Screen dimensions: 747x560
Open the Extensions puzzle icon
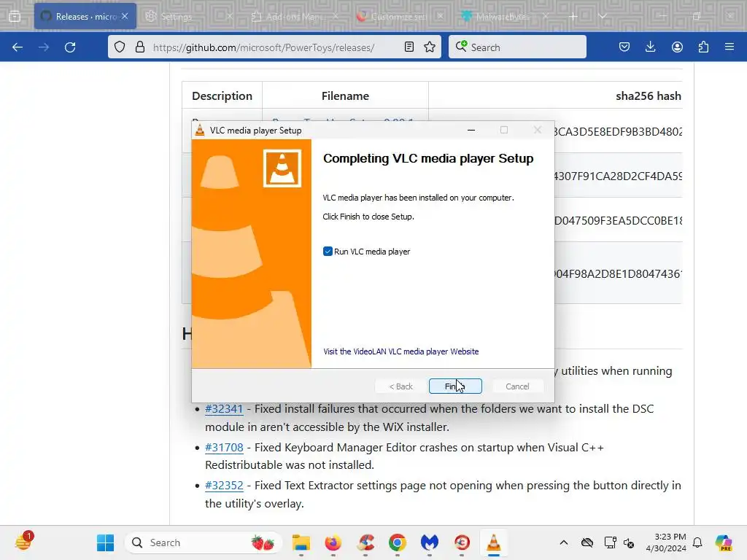703,47
